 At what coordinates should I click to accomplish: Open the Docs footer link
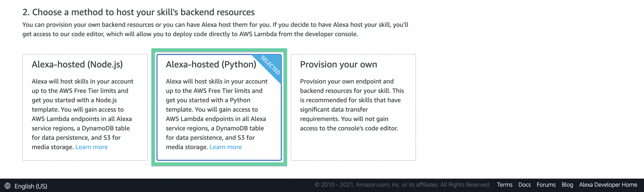[x=525, y=185]
